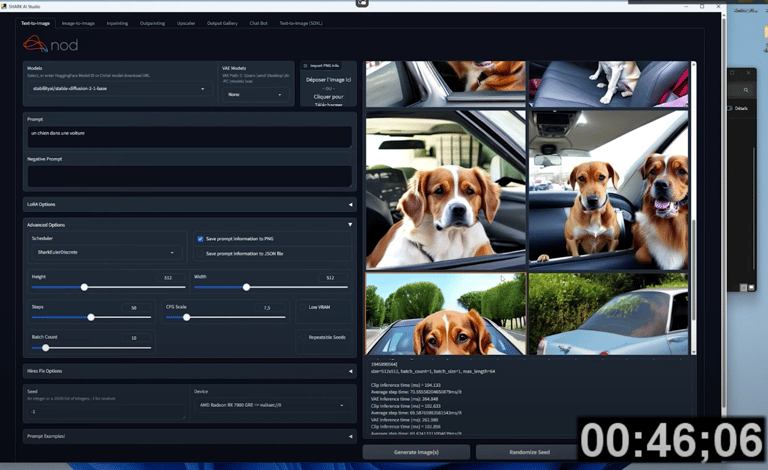The image size is (768, 470).
Task: Click in the Negative Prompt text box
Action: point(190,176)
